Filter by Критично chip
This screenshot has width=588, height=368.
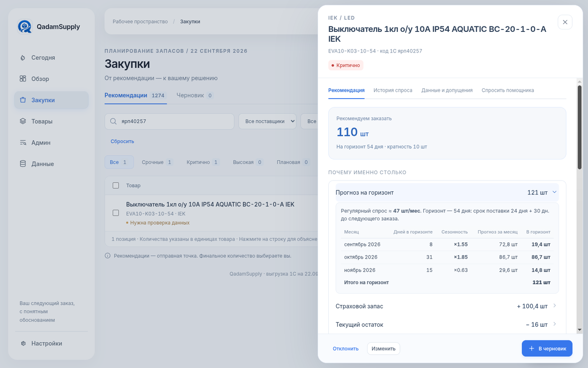tap(203, 162)
